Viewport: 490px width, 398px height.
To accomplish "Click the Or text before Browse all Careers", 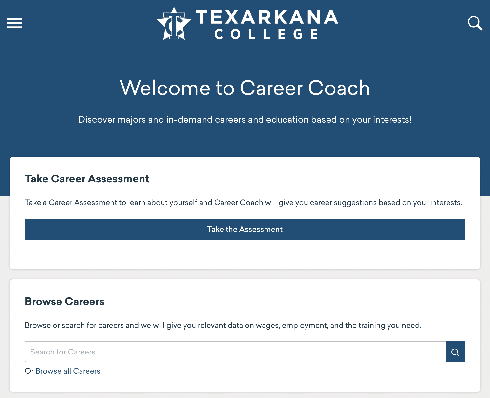I will click(29, 371).
